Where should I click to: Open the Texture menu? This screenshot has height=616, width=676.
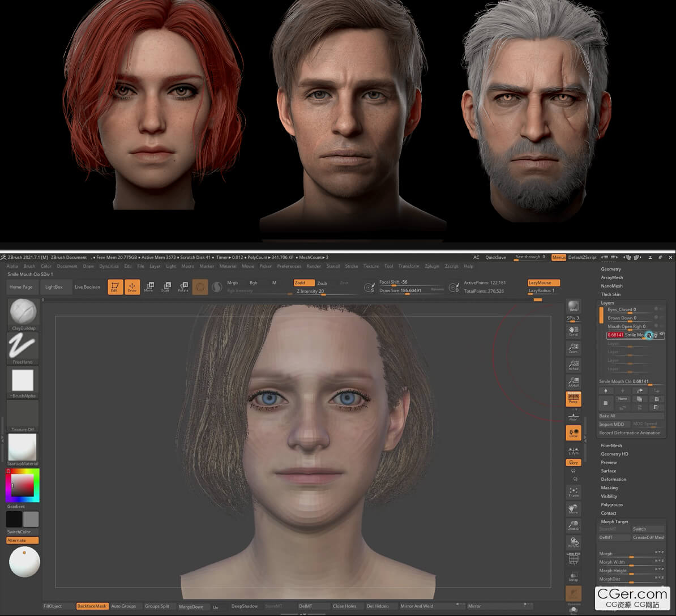pos(371,267)
